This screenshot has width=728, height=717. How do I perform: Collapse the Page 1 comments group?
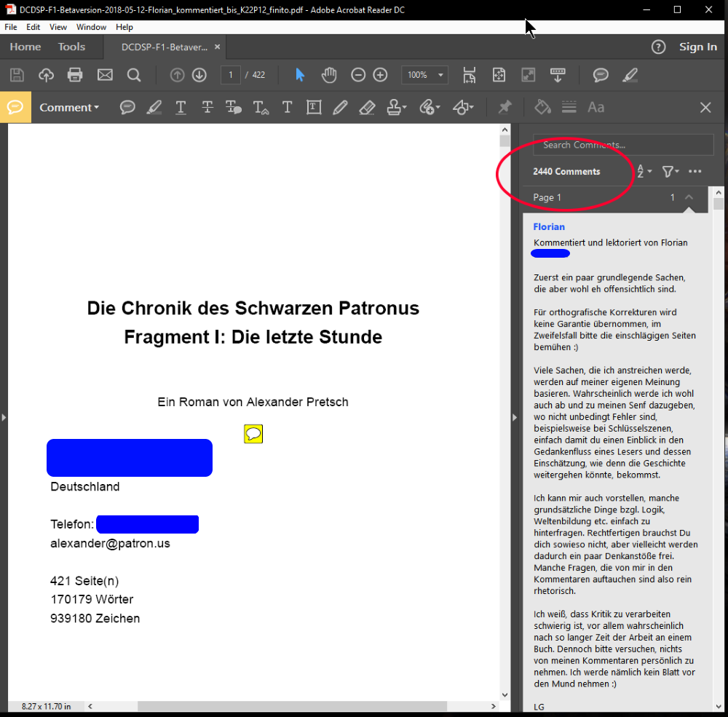[x=689, y=197]
